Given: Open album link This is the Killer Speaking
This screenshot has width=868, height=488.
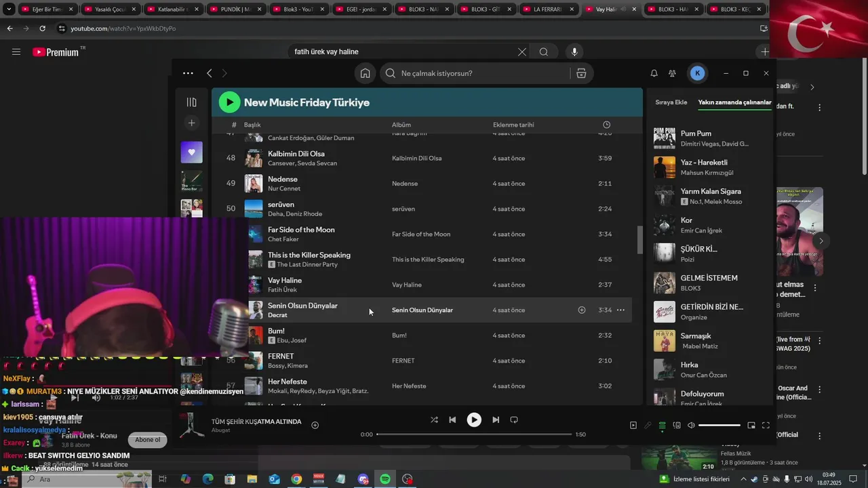Looking at the screenshot, I should click(x=428, y=260).
